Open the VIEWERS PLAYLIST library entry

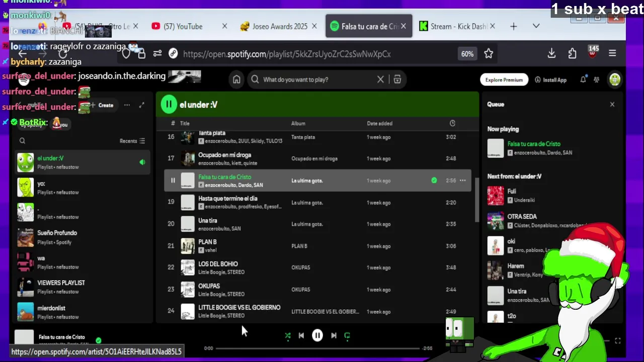pyautogui.click(x=83, y=287)
